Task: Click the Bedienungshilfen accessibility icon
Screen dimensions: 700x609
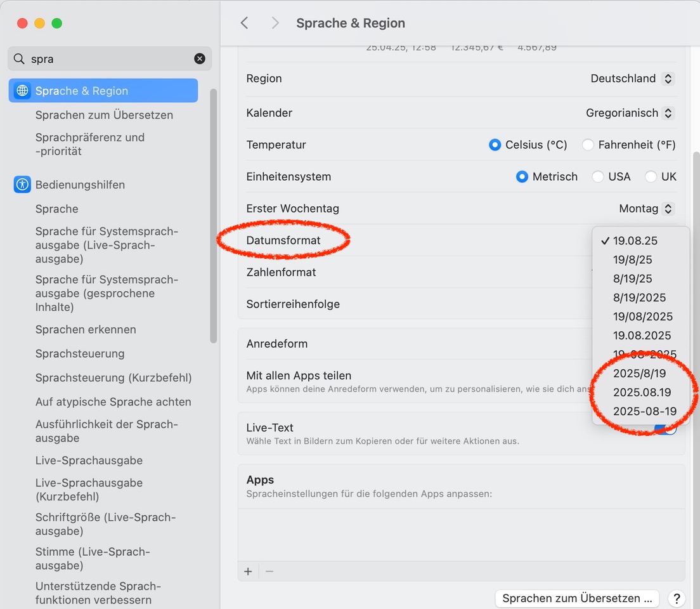Action: 22,185
